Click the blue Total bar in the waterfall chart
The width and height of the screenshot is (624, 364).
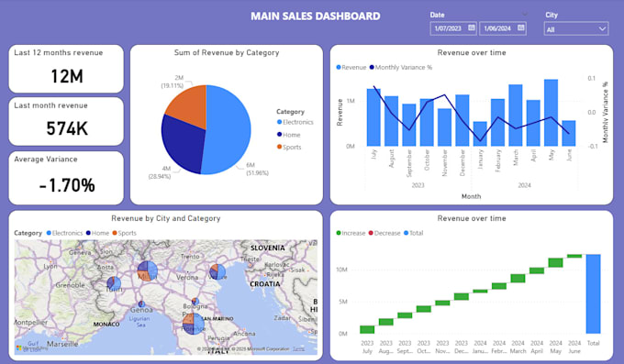[593, 294]
